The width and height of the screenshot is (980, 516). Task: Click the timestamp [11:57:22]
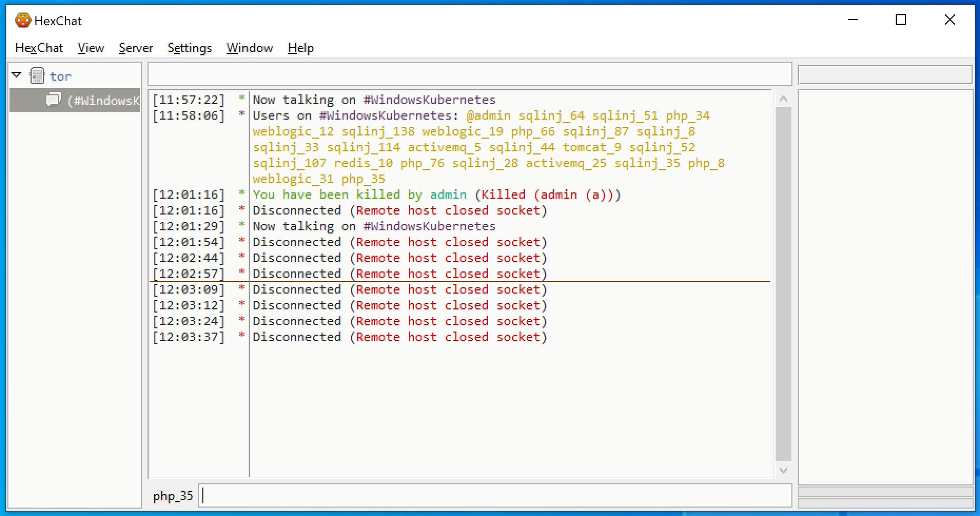[x=189, y=100]
